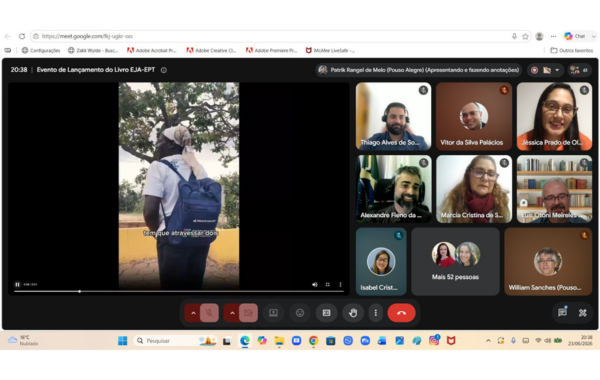
Task: Click the Pesquisar taskbar search box
Action: click(x=175, y=341)
